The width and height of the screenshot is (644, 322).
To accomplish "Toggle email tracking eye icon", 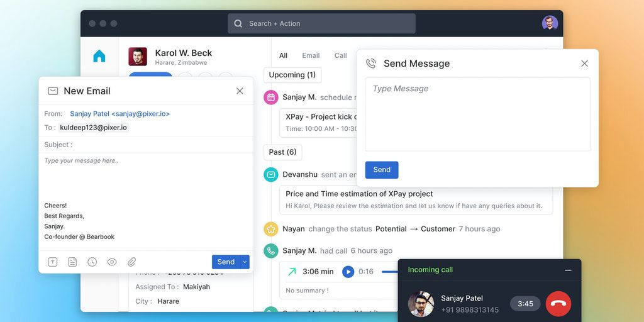I will point(112,262).
